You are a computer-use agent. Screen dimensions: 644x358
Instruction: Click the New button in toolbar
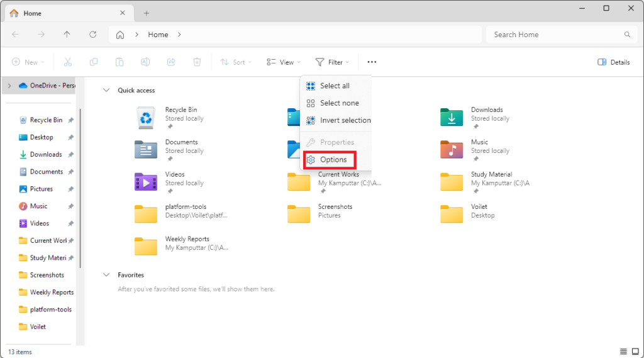click(28, 62)
